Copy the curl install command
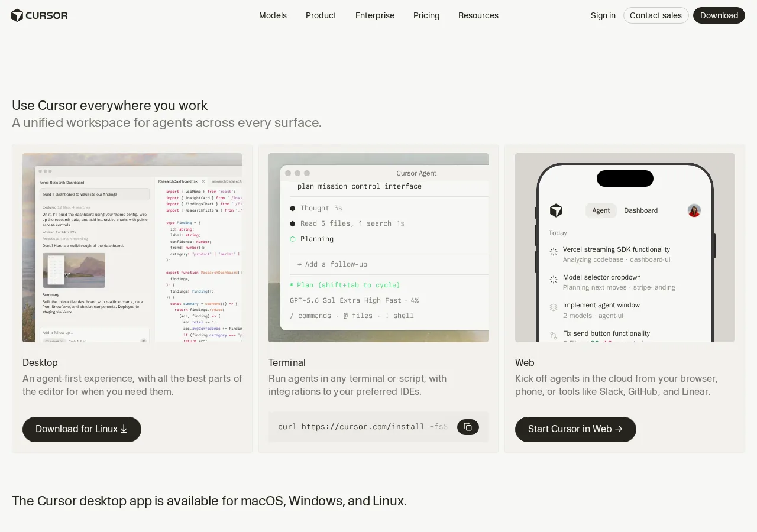The width and height of the screenshot is (757, 532). coord(468,427)
